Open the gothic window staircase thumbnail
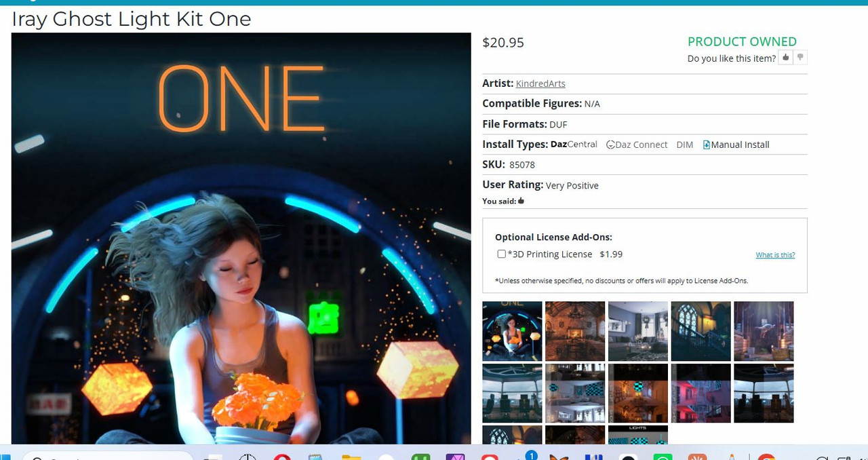The height and width of the screenshot is (460, 868). [x=701, y=331]
